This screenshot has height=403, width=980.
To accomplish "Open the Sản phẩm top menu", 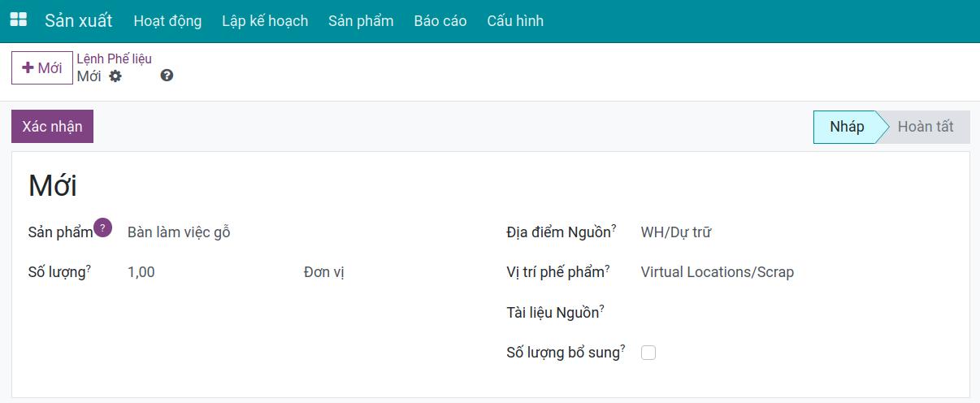I will coord(361,21).
